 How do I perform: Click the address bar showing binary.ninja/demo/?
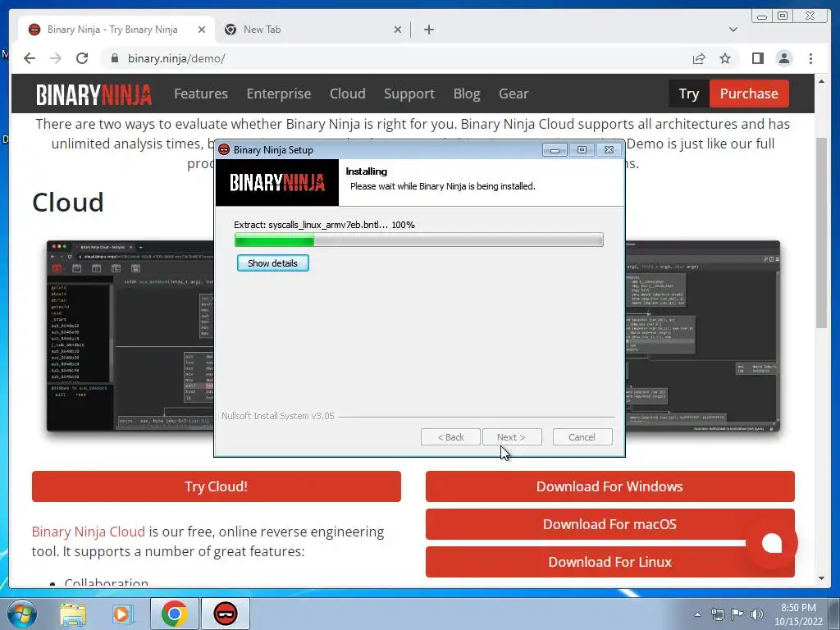(396, 58)
